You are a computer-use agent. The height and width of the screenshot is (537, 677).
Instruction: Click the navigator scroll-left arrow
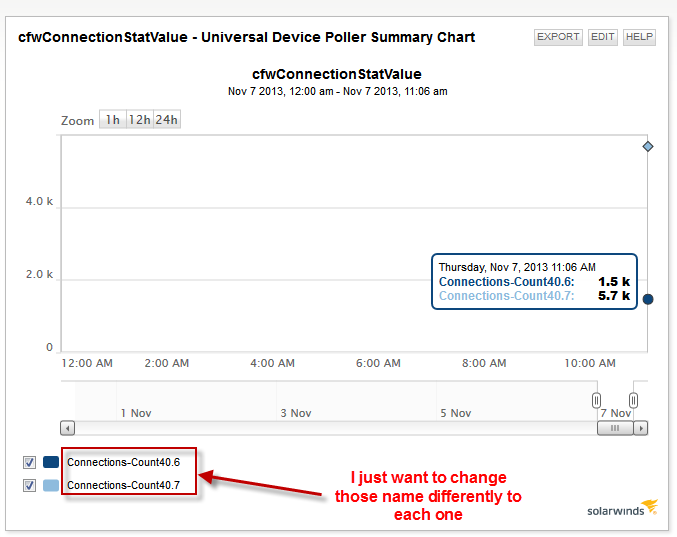[x=67, y=428]
